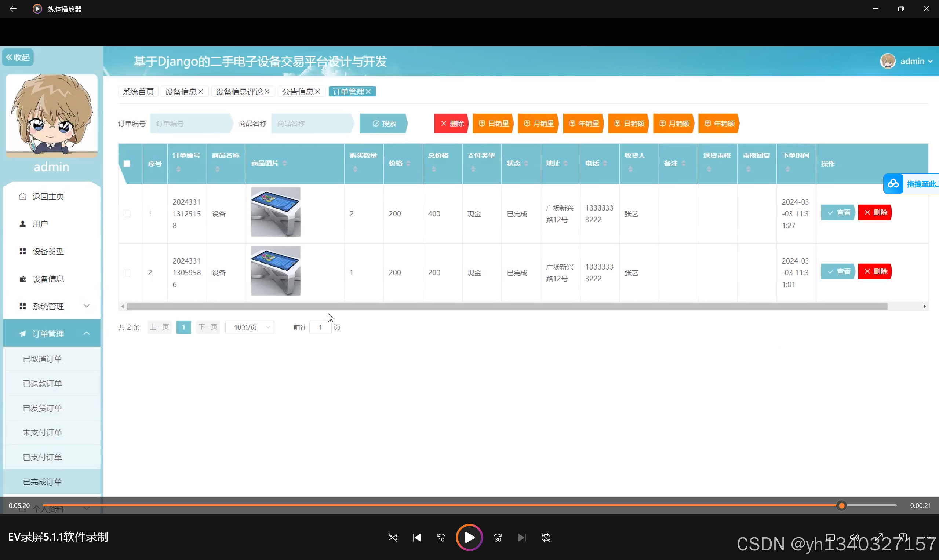
Task: Click the media player back arrow
Action: pos(13,8)
